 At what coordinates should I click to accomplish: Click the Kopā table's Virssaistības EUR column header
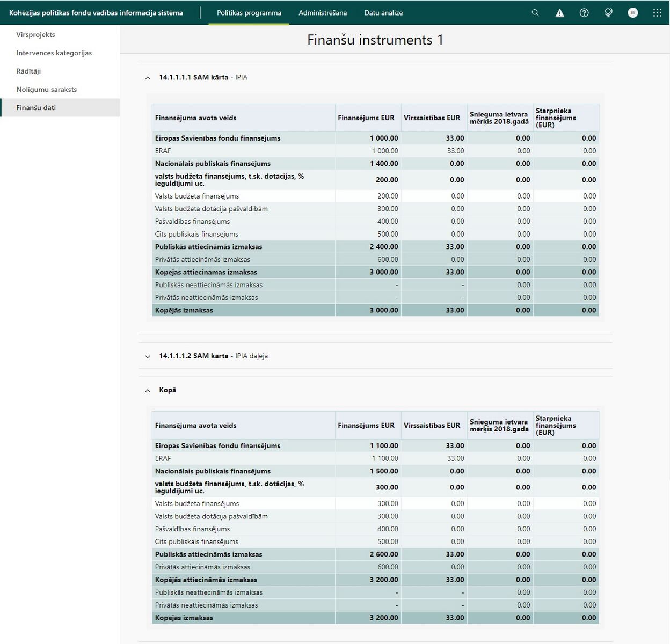click(434, 426)
